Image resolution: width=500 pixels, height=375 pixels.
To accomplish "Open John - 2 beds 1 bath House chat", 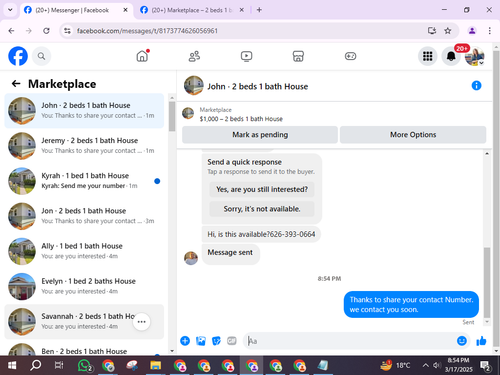I will pyautogui.click(x=84, y=111).
